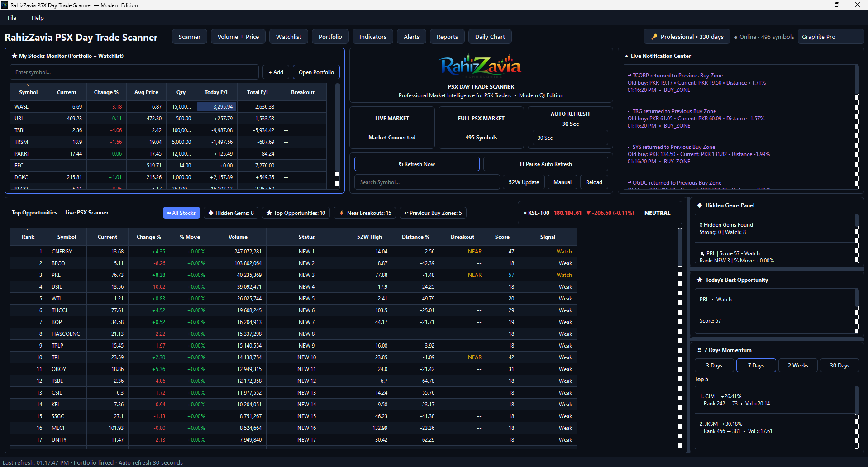Select the CNERGY row in scanner

[293, 251]
